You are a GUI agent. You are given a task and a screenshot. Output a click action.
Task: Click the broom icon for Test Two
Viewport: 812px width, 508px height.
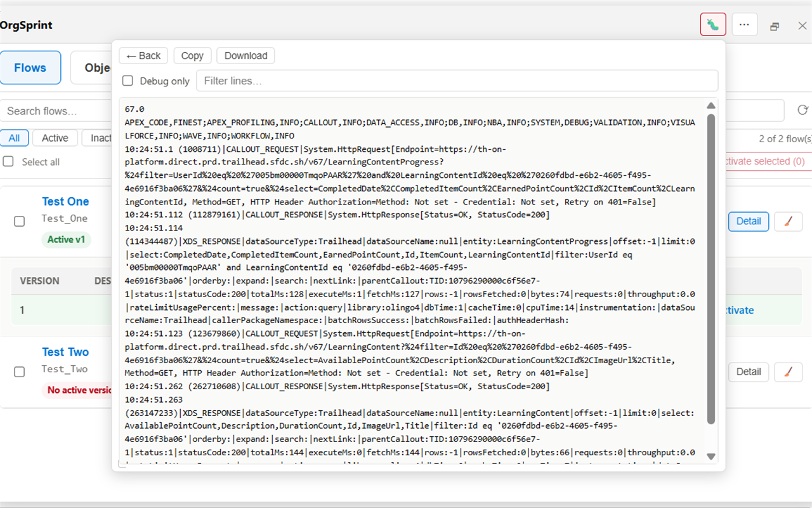(x=789, y=371)
